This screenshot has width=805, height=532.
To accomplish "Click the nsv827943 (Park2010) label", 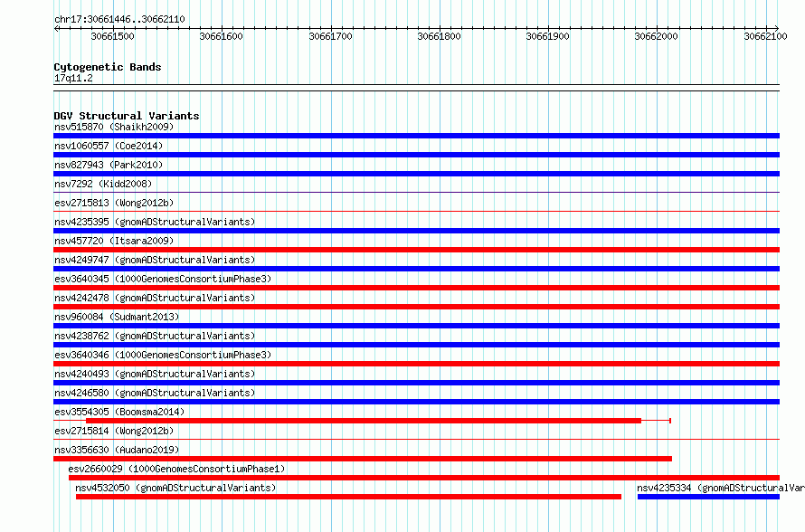I will pos(109,165).
